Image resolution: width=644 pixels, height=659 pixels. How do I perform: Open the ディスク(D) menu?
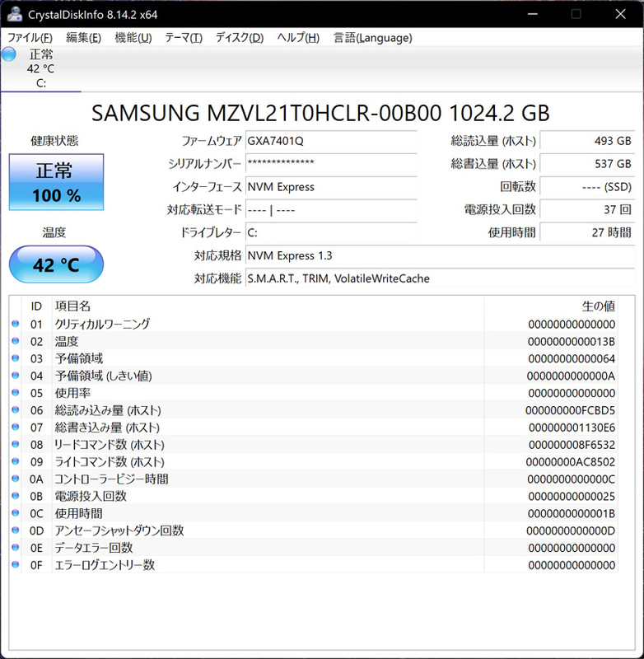[x=240, y=38]
